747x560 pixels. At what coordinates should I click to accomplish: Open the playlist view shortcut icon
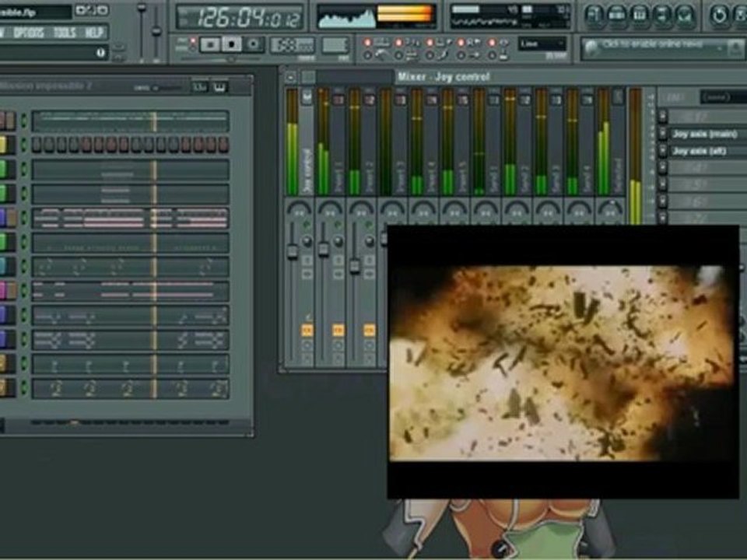click(594, 15)
